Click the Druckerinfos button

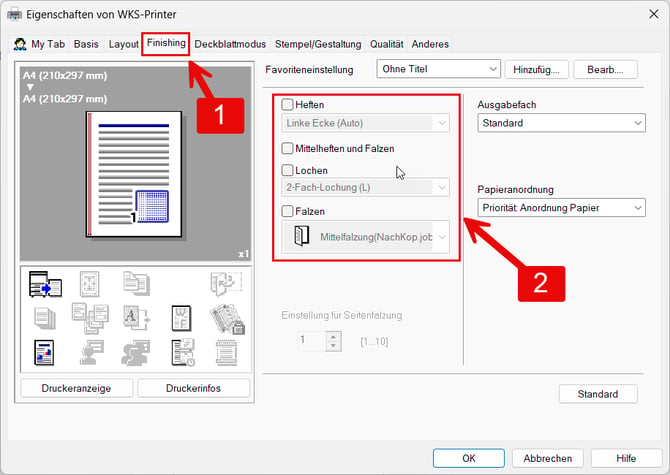tap(194, 388)
